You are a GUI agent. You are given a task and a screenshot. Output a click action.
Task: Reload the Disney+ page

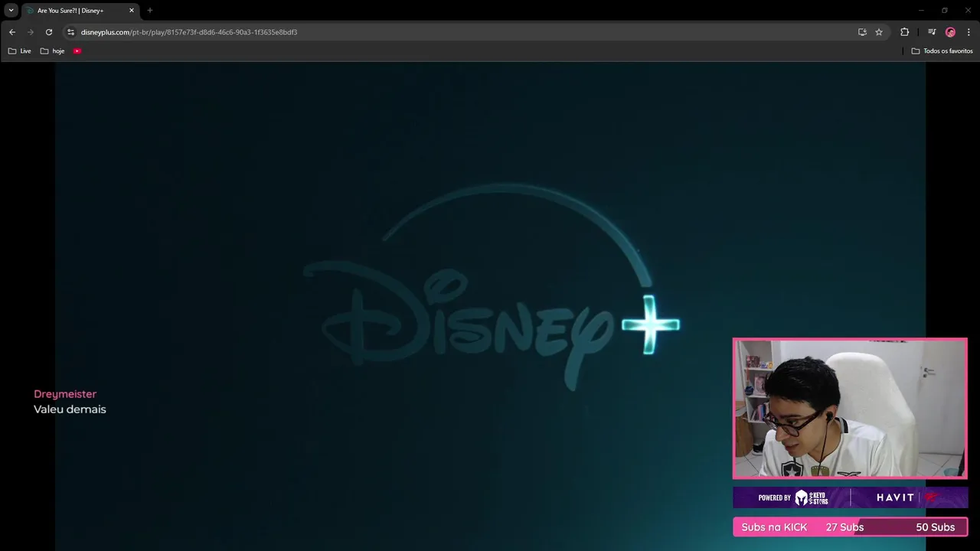click(x=49, y=32)
